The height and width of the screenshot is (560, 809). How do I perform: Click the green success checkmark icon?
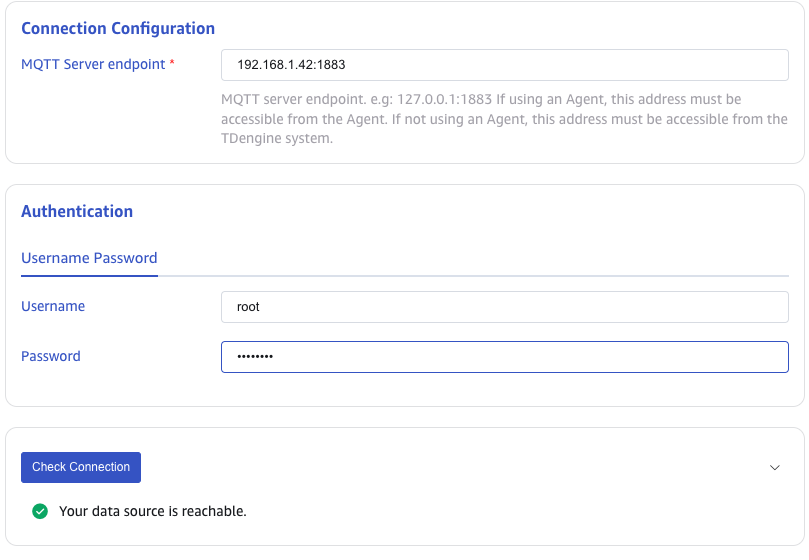40,511
